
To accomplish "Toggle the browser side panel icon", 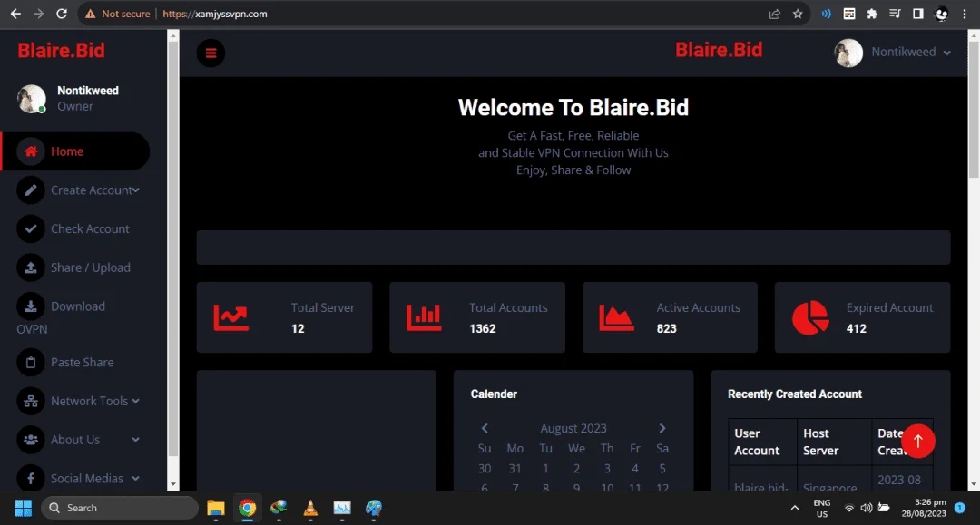I will click(918, 14).
